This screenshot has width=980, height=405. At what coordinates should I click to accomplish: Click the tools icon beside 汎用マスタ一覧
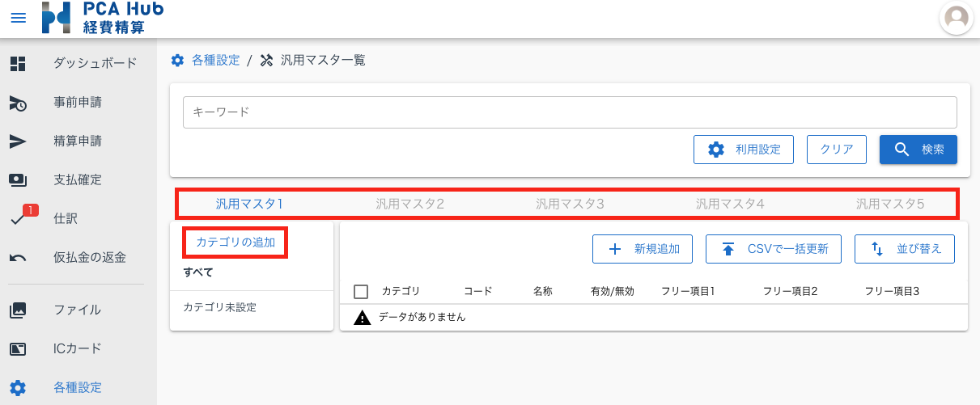pyautogui.click(x=266, y=61)
